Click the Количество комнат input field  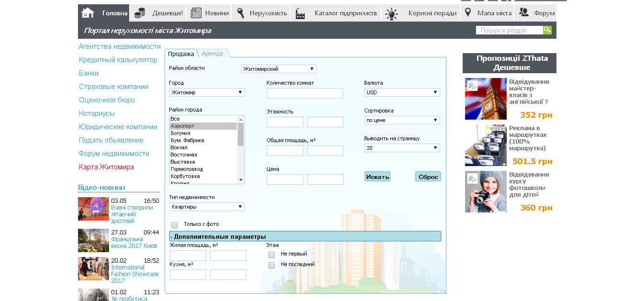pos(305,93)
